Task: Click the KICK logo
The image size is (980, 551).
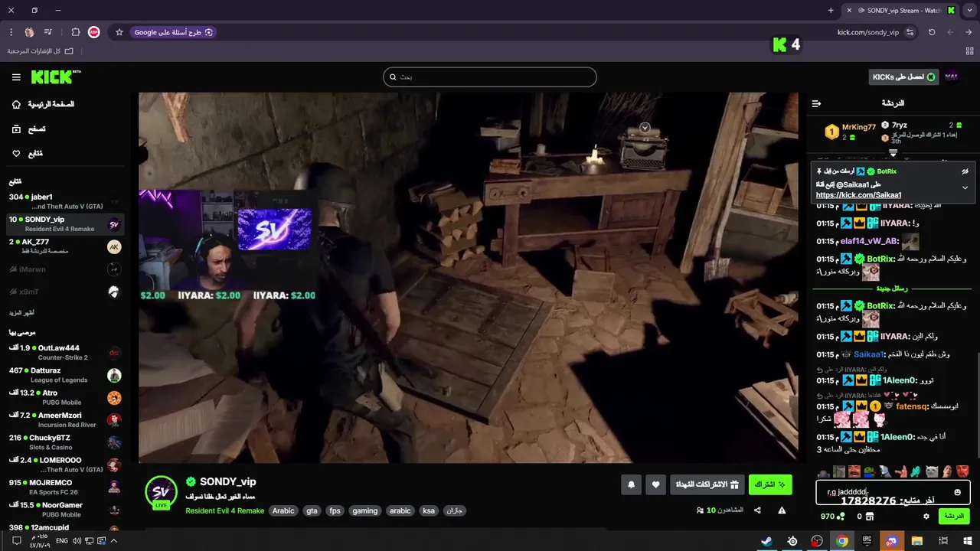Action: 56,77
